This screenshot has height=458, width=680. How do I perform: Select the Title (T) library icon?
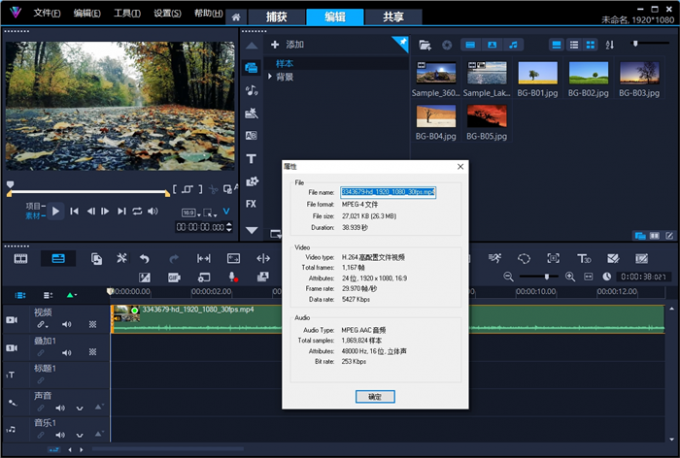tap(251, 158)
